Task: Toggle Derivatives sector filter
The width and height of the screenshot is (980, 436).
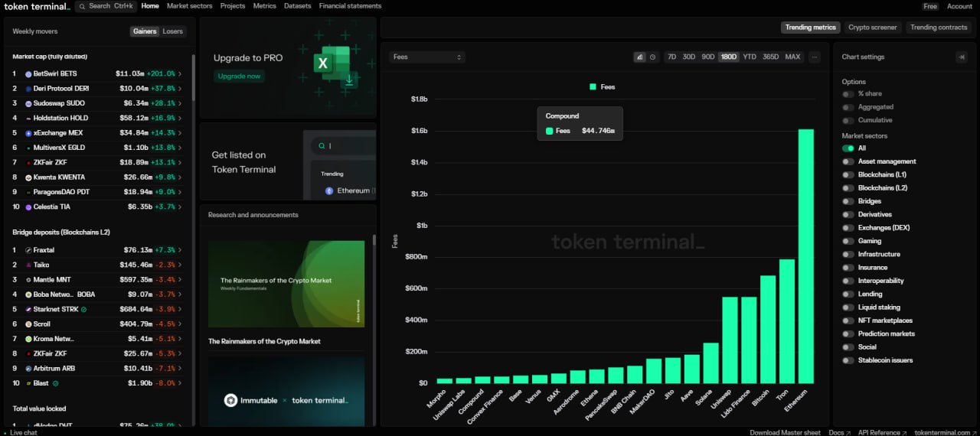Action: tap(848, 214)
